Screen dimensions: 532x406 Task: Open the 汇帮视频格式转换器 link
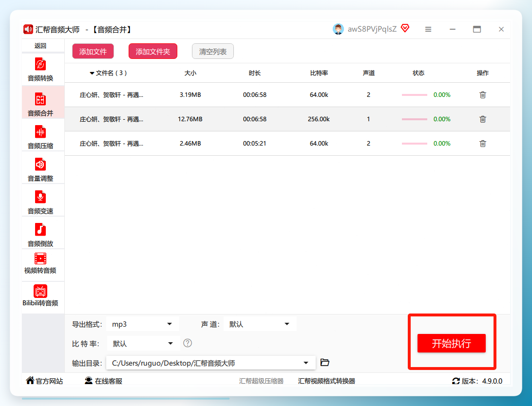coord(326,381)
